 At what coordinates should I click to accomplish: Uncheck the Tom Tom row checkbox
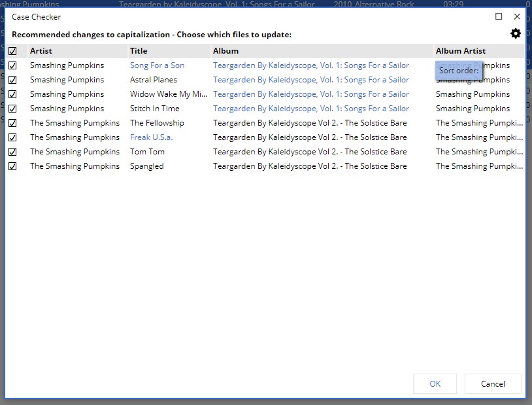12,152
